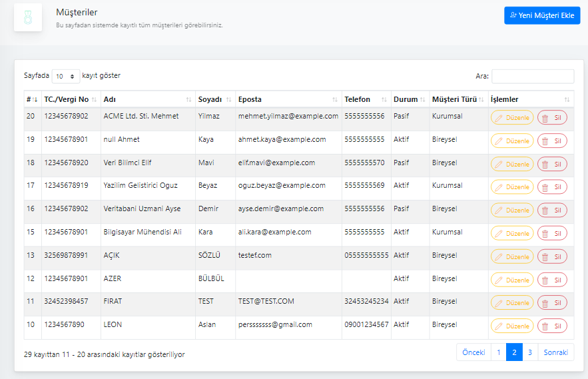Sort table by TC./Vergi No column
The height and width of the screenshot is (379, 588).
[x=71, y=99]
